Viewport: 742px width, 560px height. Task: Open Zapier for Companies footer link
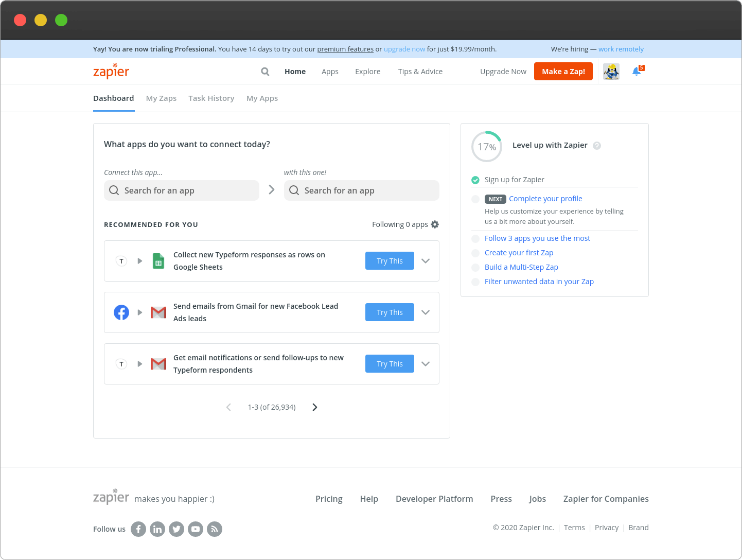tap(606, 499)
